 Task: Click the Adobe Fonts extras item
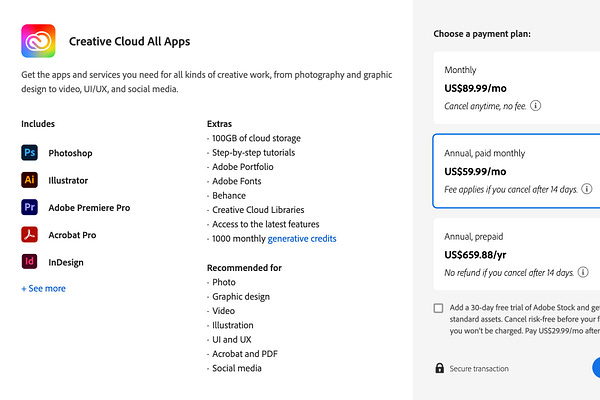coord(236,181)
